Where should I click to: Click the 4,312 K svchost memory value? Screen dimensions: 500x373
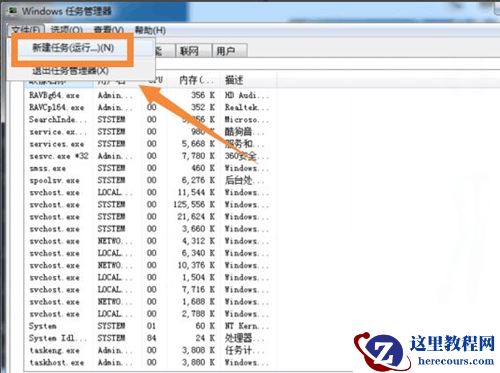pyautogui.click(x=198, y=241)
